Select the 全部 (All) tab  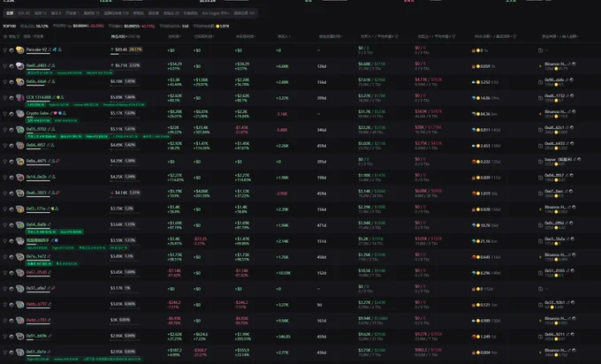pos(10,13)
